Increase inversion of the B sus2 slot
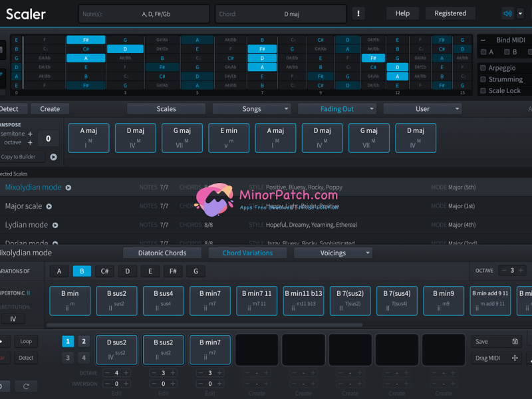 pos(173,384)
